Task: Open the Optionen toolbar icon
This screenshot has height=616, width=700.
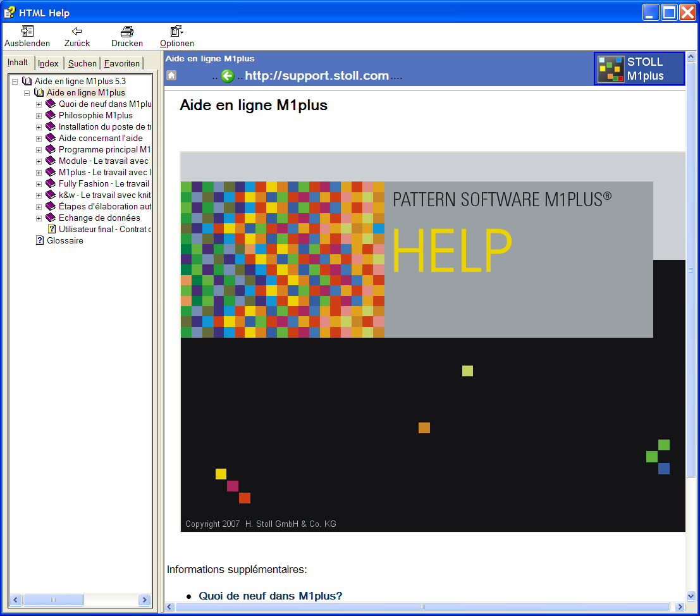Action: click(176, 31)
